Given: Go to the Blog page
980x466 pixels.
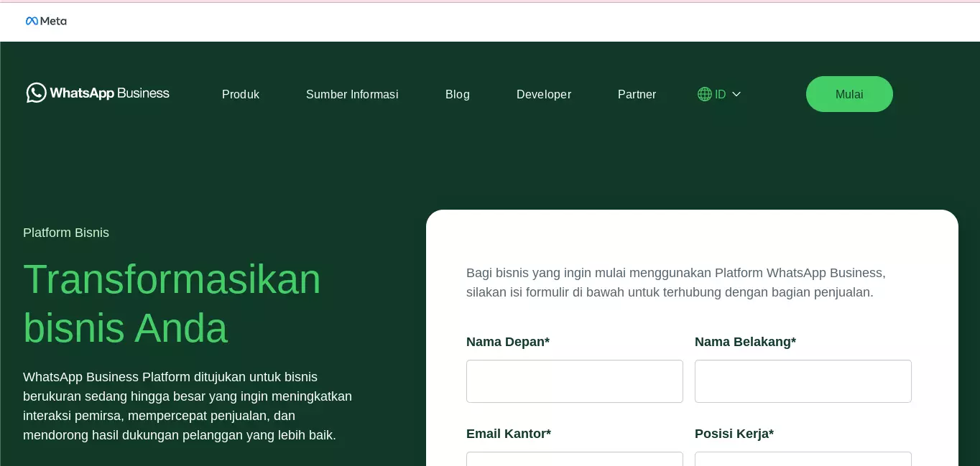Looking at the screenshot, I should [458, 94].
